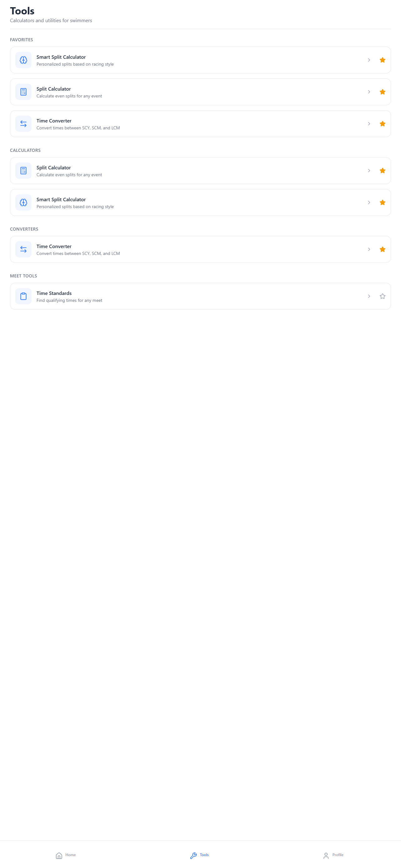Click 'Convert times between SCY, SCM, and LCM' in Favorites
Image resolution: width=401 pixels, height=868 pixels.
pyautogui.click(x=78, y=128)
